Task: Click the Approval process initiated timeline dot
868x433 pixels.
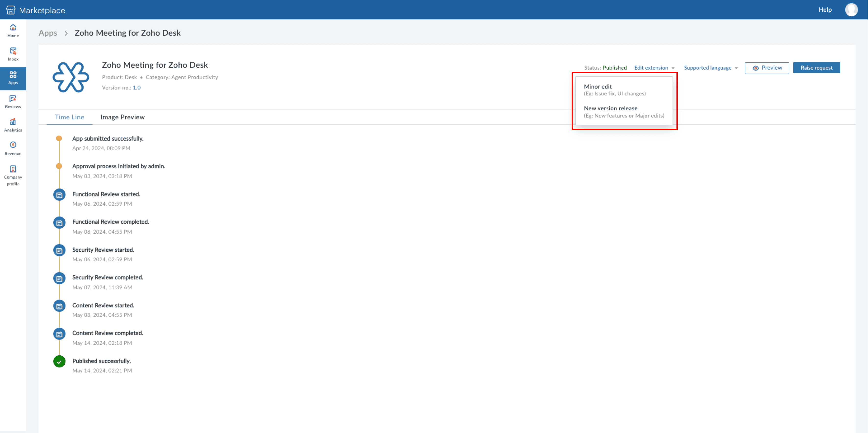Action: coord(59,166)
